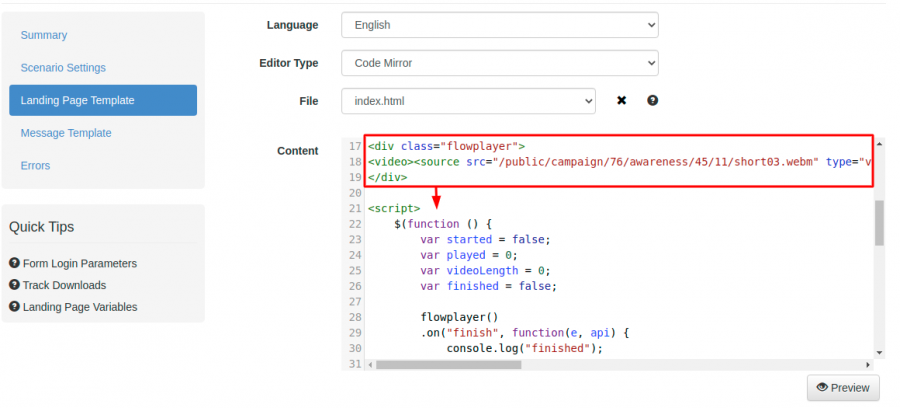Open the Form Login Parameters tip
900x408 pixels.
pos(80,263)
